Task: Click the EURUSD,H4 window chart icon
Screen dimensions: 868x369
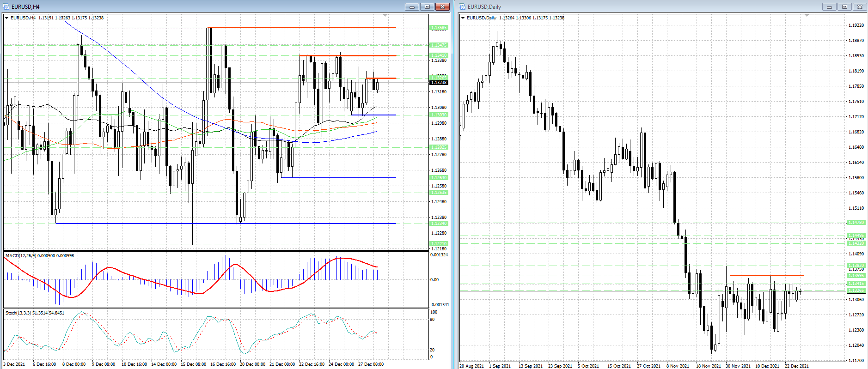Action: (6, 6)
